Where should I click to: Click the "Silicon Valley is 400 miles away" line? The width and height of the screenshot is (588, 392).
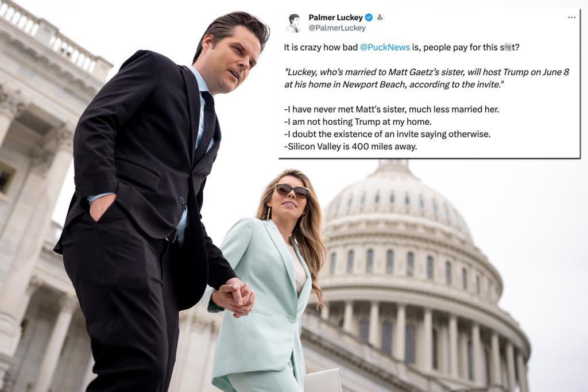coord(350,147)
